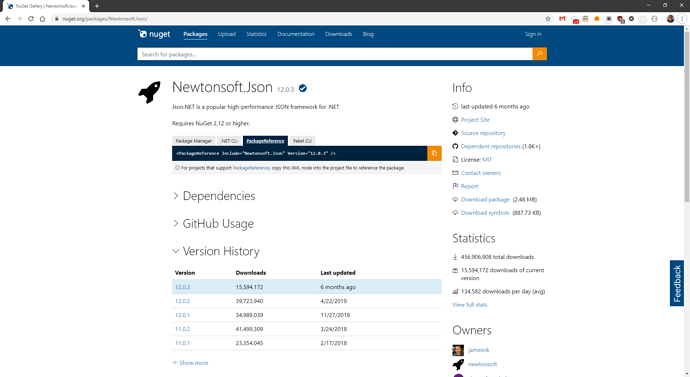Screen dimensions: 690x377
Task: Open jamesnk owner profile link
Action: [479, 350]
